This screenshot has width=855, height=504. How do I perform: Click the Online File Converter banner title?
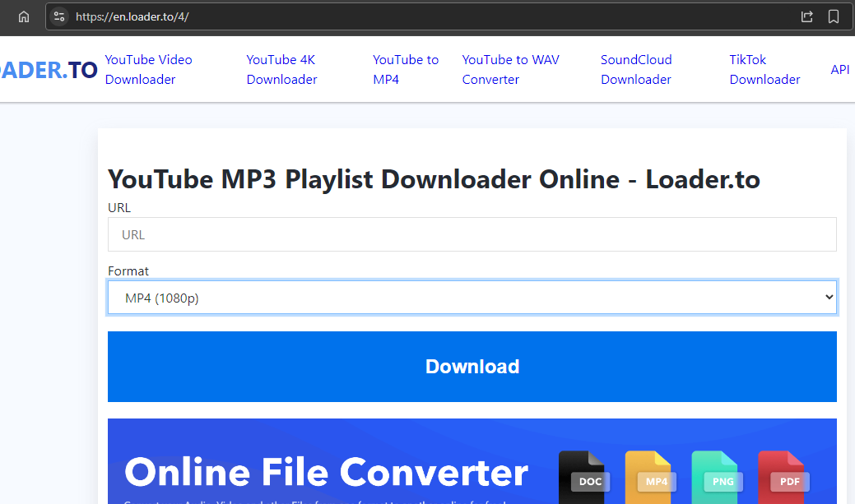[326, 472]
